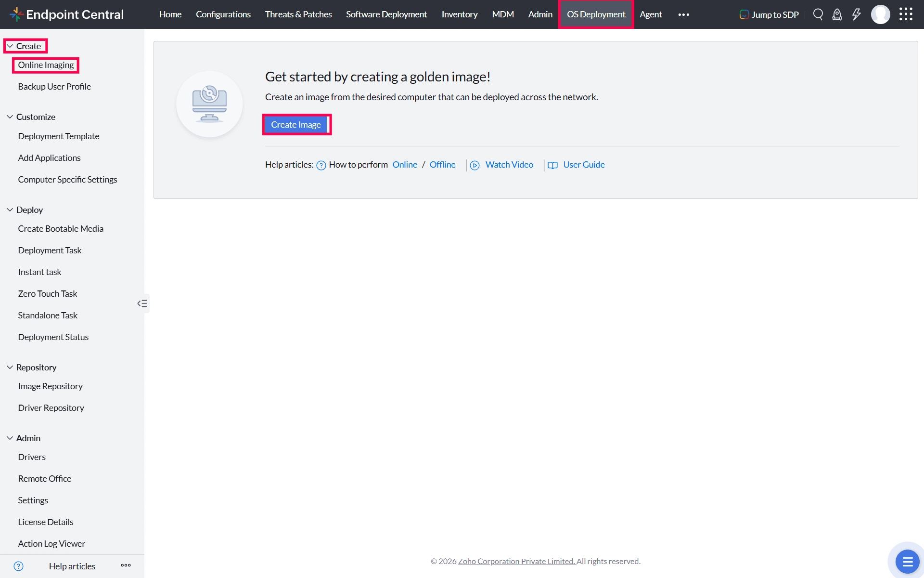Open the floating chat menu button
Viewport: 924px width, 578px height.
[907, 562]
